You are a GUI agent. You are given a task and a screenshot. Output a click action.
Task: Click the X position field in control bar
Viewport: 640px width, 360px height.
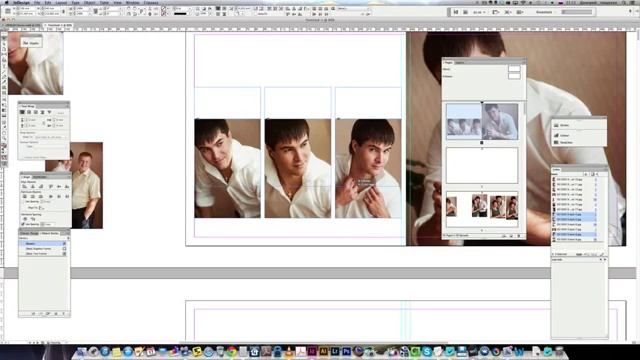(26, 9)
